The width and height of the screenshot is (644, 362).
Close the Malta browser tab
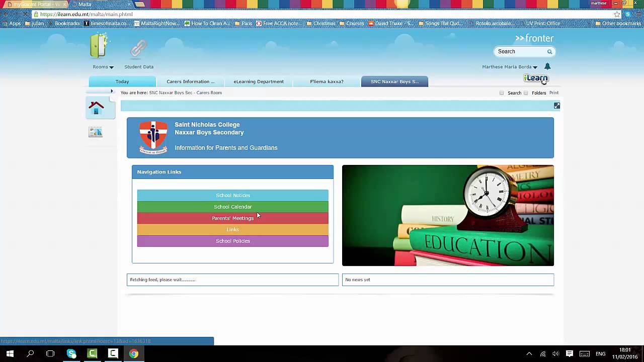(x=128, y=4)
